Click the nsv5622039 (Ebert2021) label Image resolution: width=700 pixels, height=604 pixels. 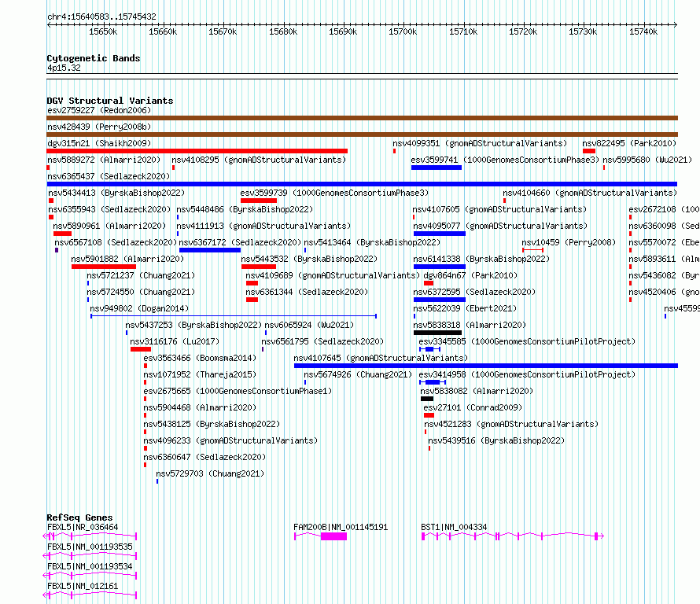(x=465, y=308)
